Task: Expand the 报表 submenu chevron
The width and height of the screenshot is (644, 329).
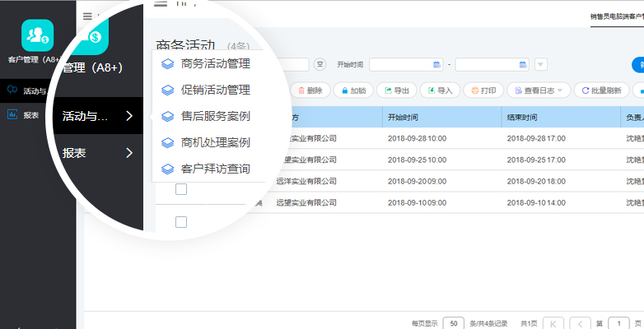Action: pyautogui.click(x=129, y=152)
